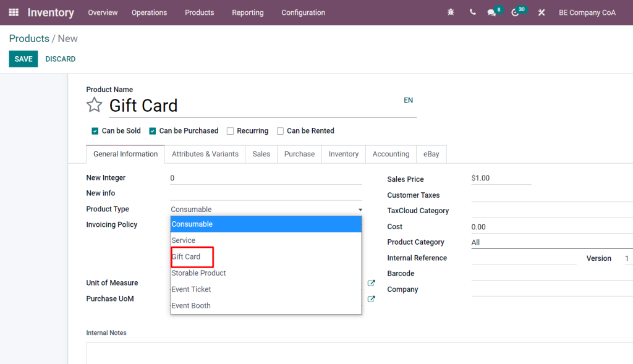Click the Sales Price input field
This screenshot has width=633, height=364.
(x=501, y=178)
